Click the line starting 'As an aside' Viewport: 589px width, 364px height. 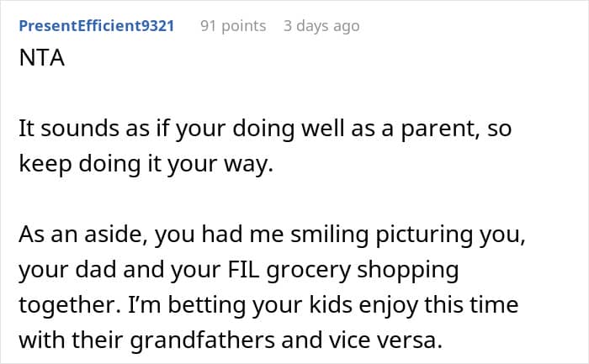[273, 235]
